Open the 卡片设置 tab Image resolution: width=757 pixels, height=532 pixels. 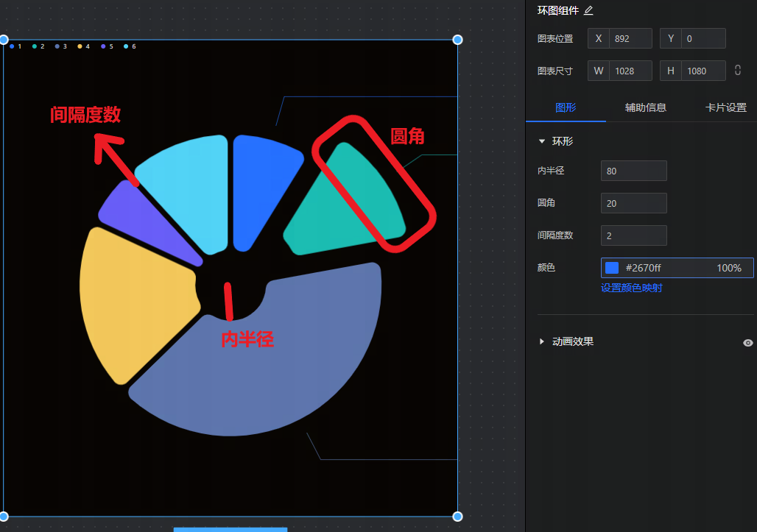coord(725,107)
